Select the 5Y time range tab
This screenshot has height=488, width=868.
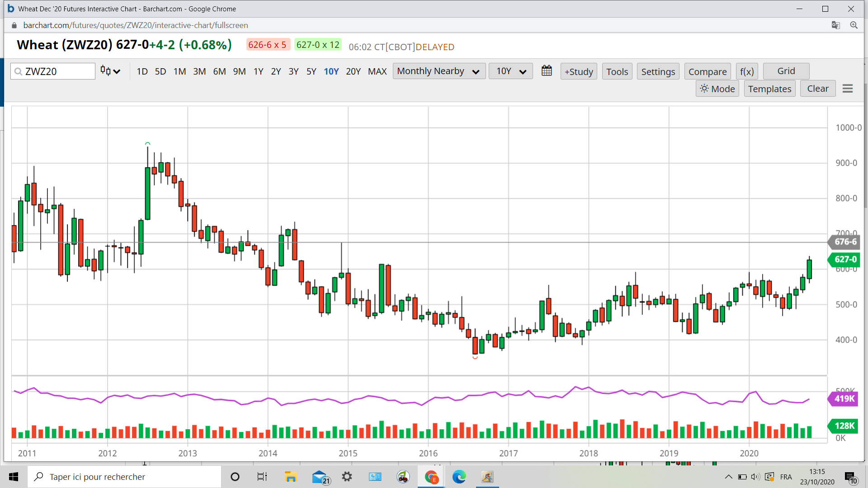click(311, 71)
